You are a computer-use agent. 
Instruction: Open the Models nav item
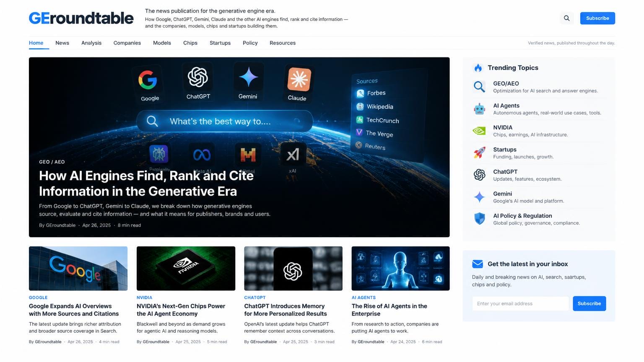[162, 43]
